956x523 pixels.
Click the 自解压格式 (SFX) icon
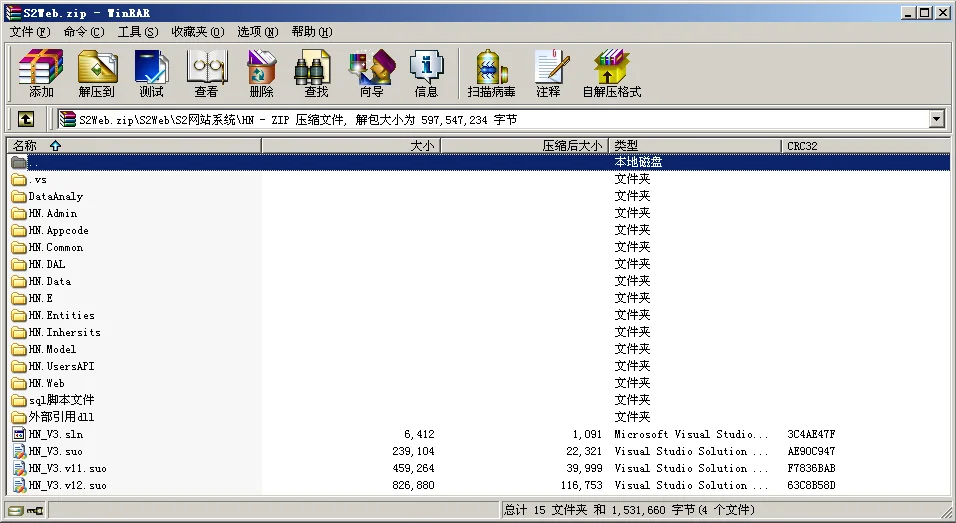click(611, 74)
